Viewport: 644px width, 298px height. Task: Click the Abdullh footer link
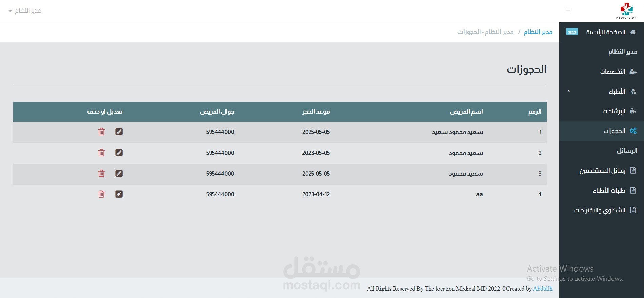coord(543,289)
